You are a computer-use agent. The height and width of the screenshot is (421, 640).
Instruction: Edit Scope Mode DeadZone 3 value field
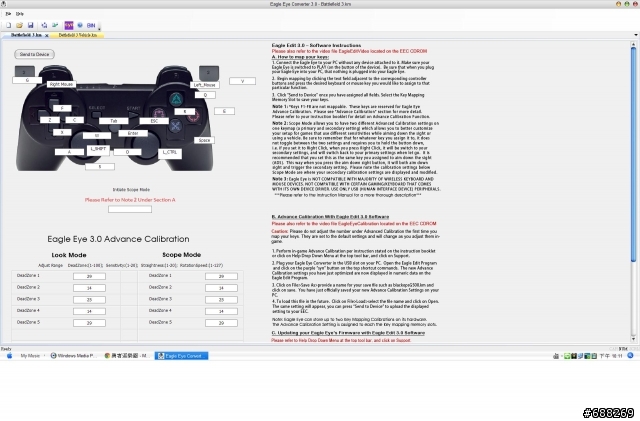[221, 299]
